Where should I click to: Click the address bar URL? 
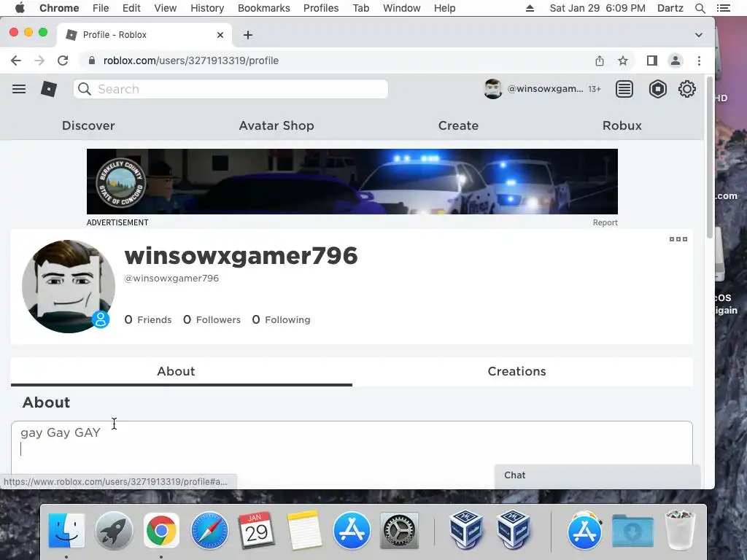tap(190, 61)
